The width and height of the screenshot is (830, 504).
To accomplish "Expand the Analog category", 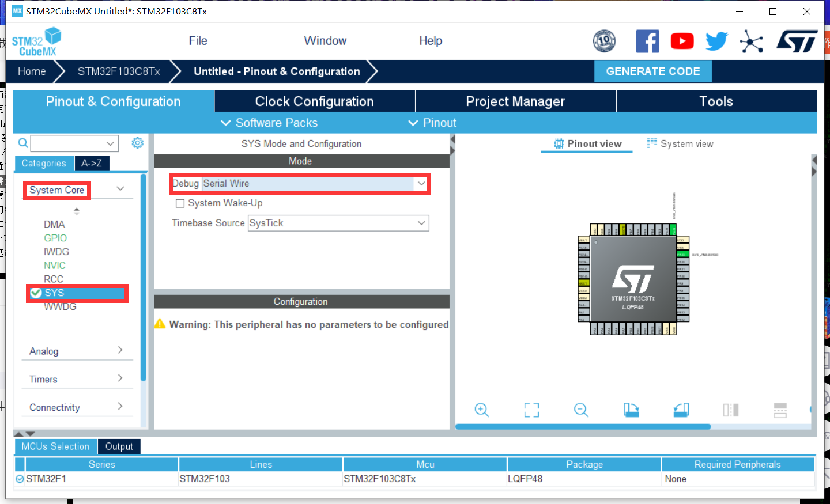I will (120, 350).
